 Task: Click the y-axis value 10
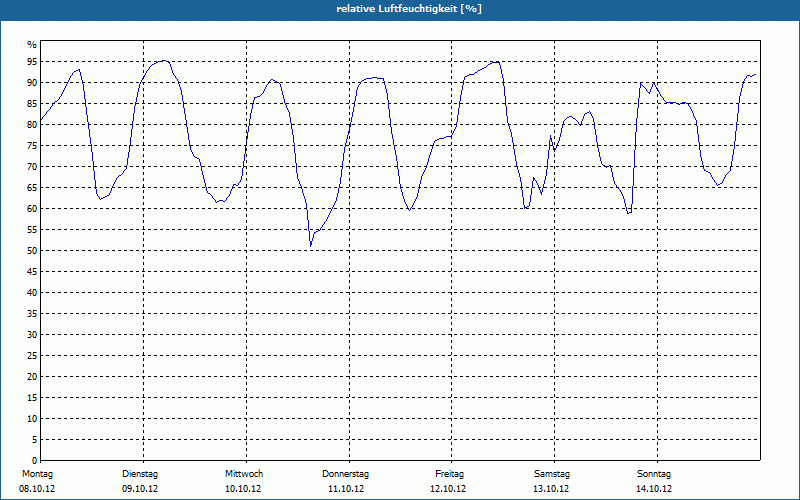[x=32, y=419]
